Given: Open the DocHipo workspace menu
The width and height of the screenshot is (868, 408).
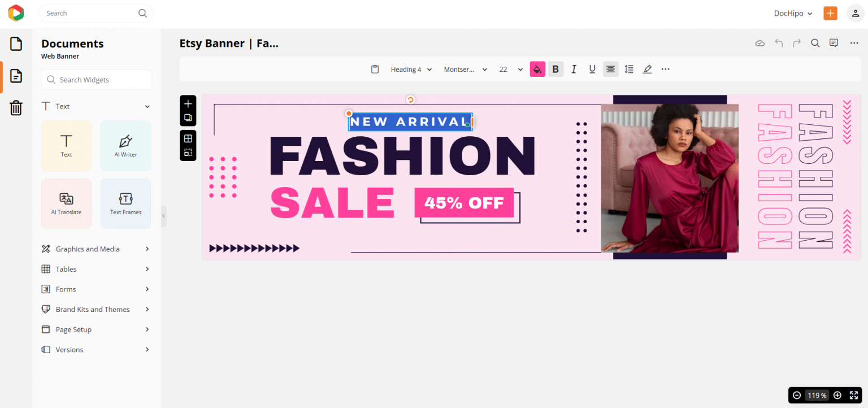Looking at the screenshot, I should 792,13.
